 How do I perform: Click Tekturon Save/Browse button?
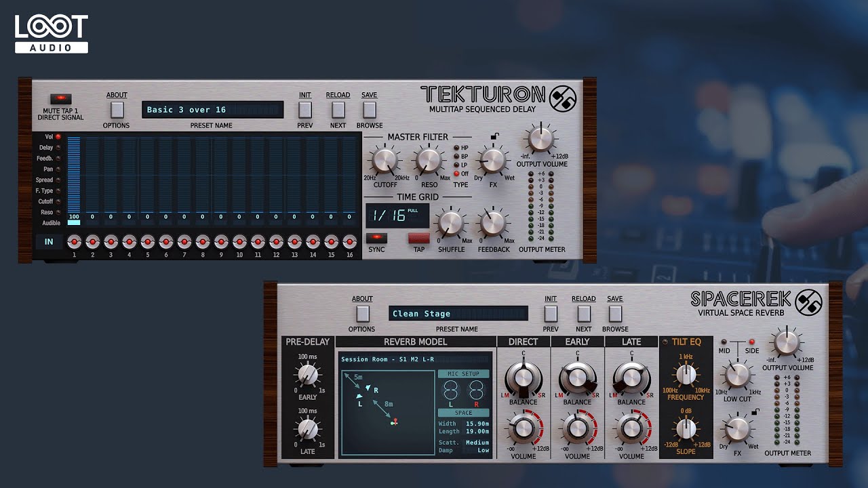(370, 109)
